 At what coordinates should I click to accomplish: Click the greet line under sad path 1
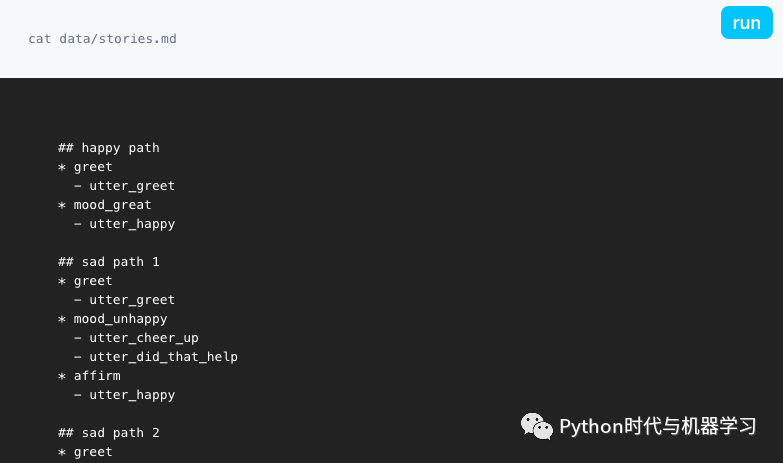[x=92, y=281]
